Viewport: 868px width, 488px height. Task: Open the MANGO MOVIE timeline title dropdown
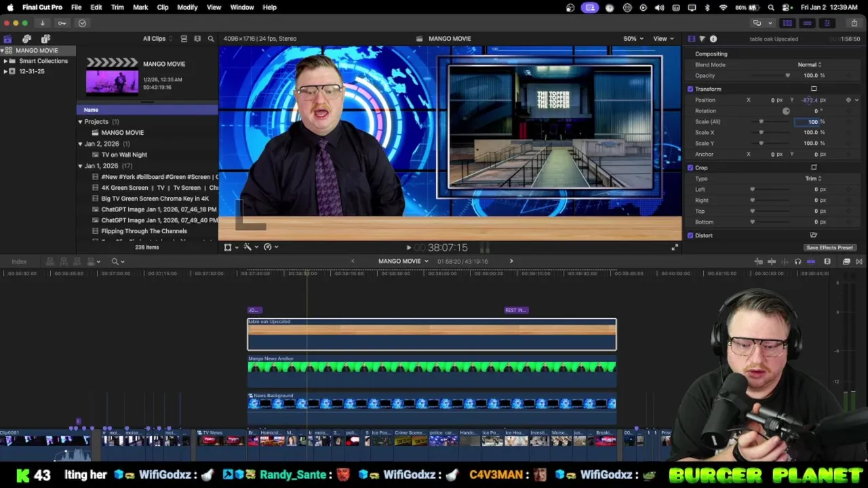(403, 262)
